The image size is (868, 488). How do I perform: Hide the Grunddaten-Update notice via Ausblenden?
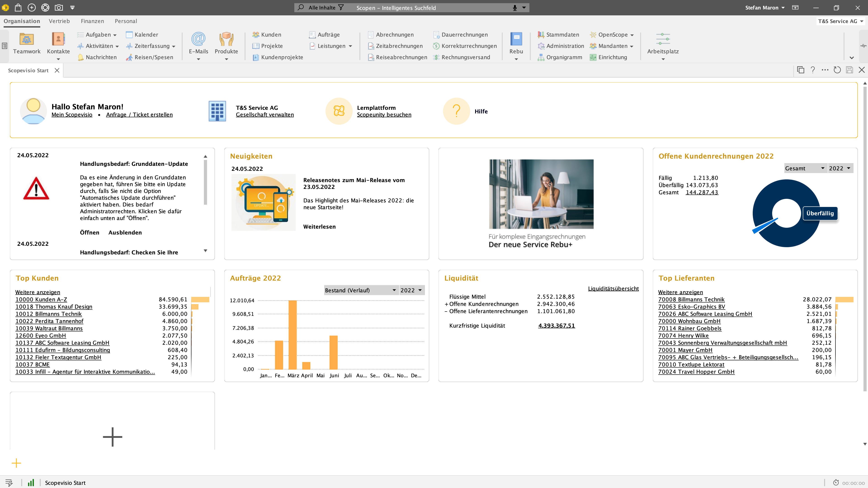125,232
